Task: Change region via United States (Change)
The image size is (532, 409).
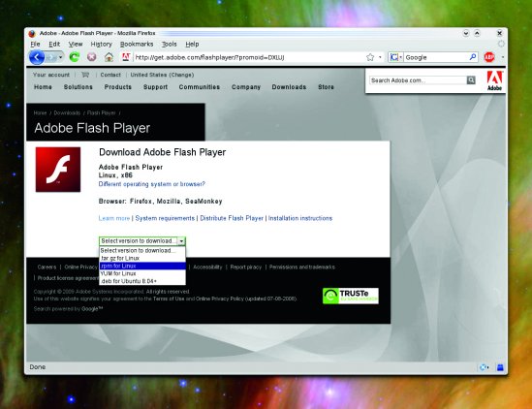Action: pos(162,75)
